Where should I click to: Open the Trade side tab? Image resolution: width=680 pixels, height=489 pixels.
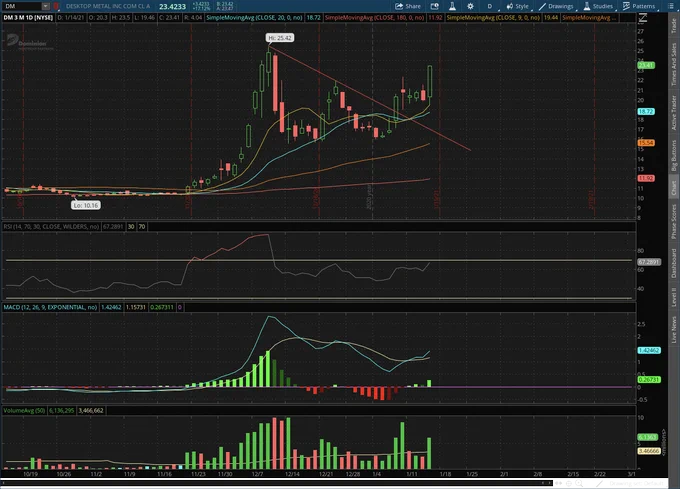[x=673, y=26]
